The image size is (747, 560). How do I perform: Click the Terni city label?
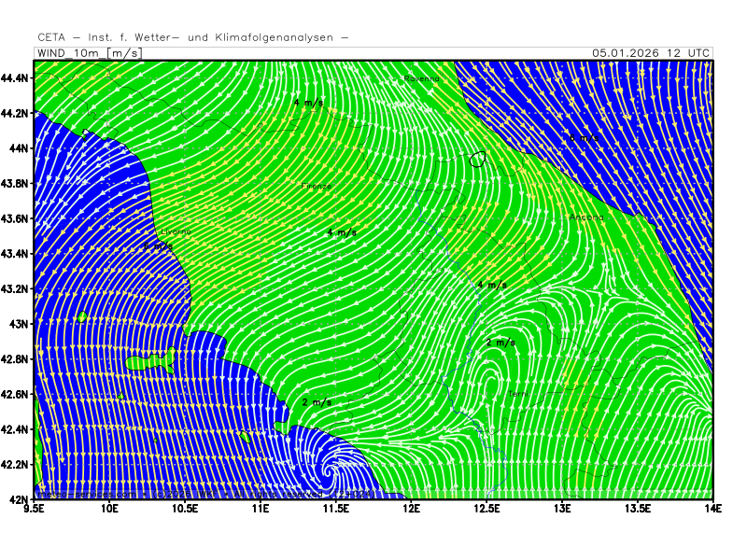[519, 394]
